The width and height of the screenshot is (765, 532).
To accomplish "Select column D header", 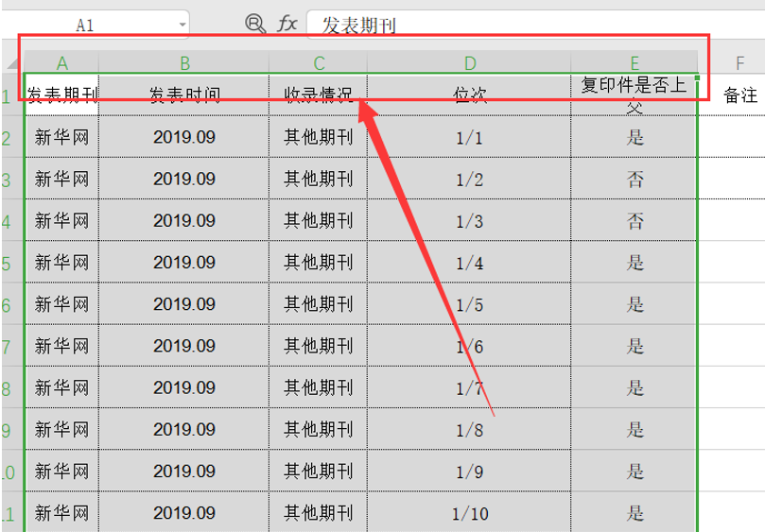I will 469,63.
